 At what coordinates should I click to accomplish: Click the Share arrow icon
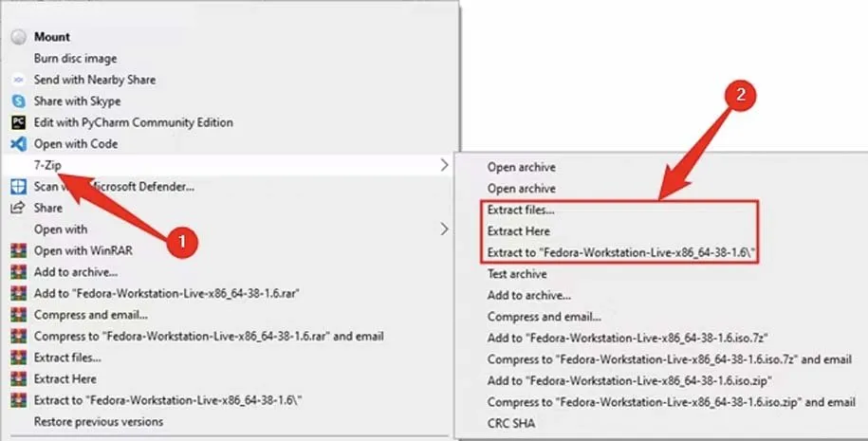click(18, 208)
